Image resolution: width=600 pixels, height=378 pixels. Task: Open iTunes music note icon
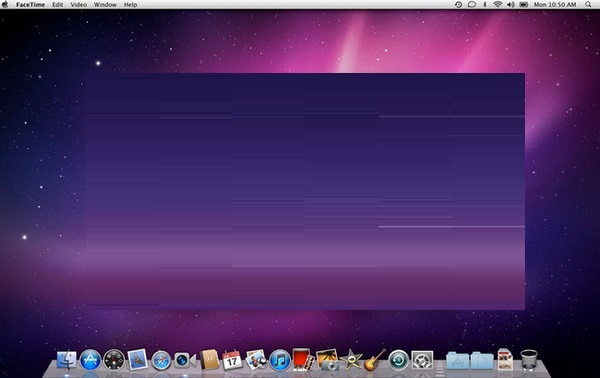[x=280, y=360]
